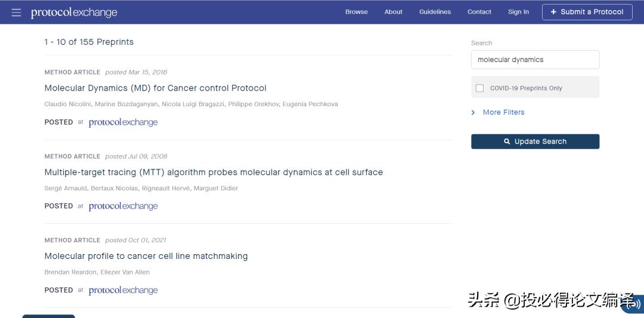Click Protocol Exchange logo under the cell line matchmaking article
This screenshot has width=644, height=318.
click(123, 291)
